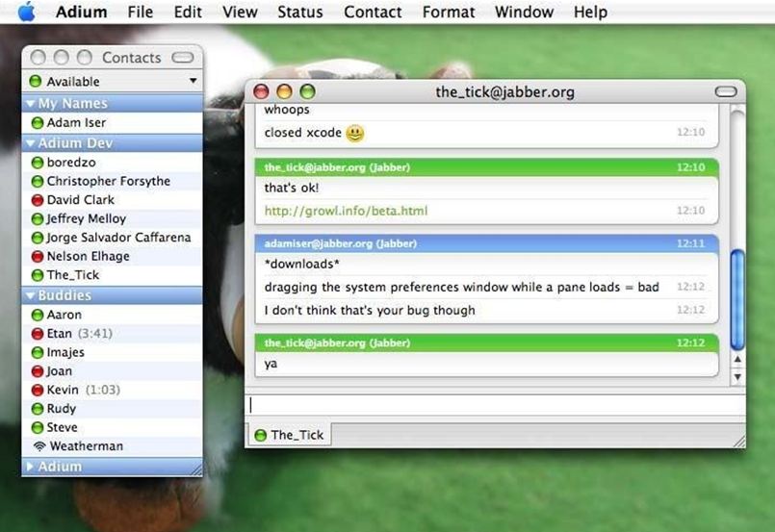Viewport: 775px width, 532px height.
Task: Click the green status icon beside Aaron
Action: click(x=38, y=315)
